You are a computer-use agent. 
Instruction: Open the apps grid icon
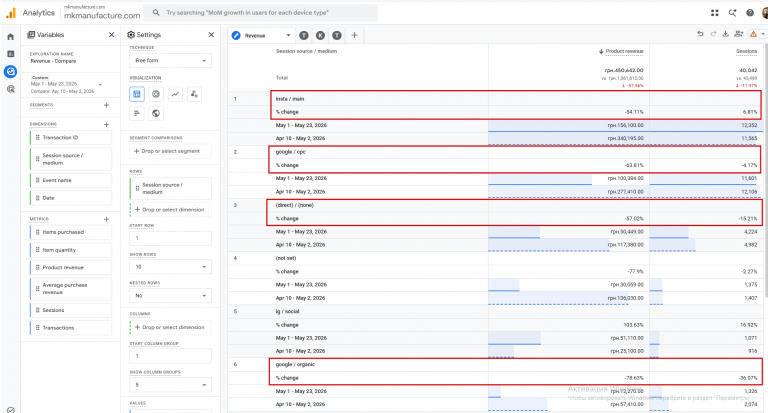coord(715,13)
